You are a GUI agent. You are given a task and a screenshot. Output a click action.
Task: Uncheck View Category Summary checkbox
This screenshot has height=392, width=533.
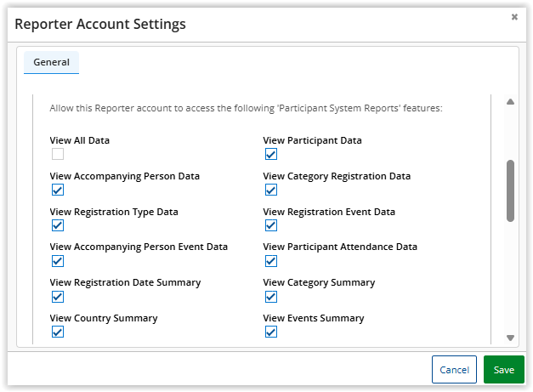(270, 297)
